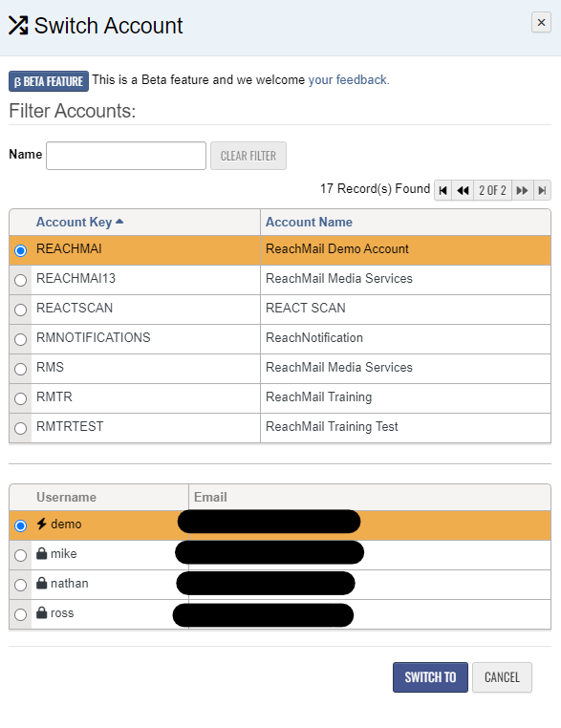Select the ross user radio button
This screenshot has height=728, width=561.
click(x=20, y=614)
